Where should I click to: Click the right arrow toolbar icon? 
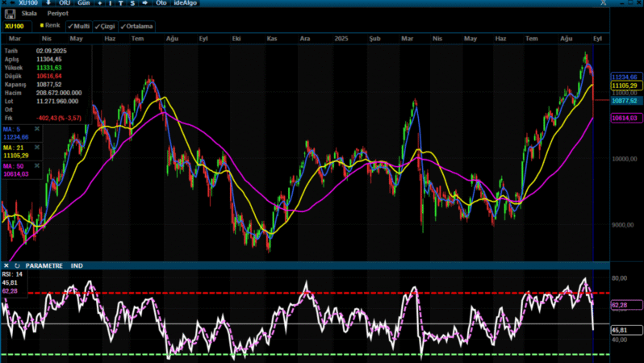click(x=145, y=3)
